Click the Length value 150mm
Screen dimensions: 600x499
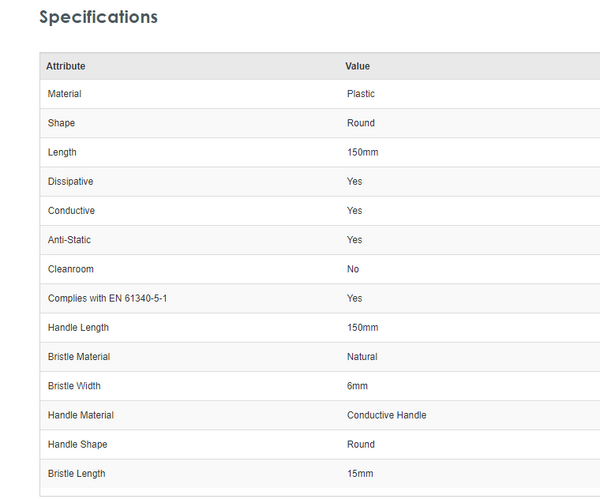[x=362, y=152]
